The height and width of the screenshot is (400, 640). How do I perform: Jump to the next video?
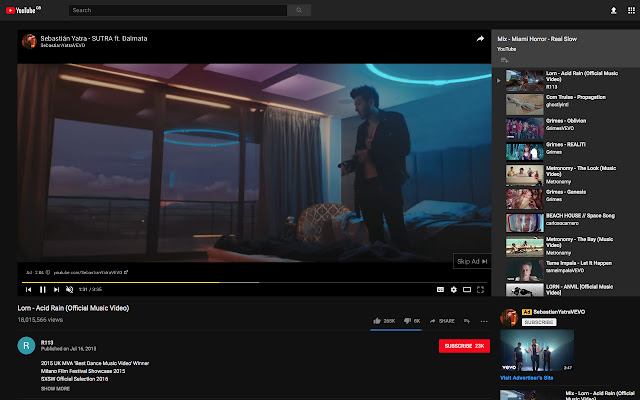[x=56, y=289]
